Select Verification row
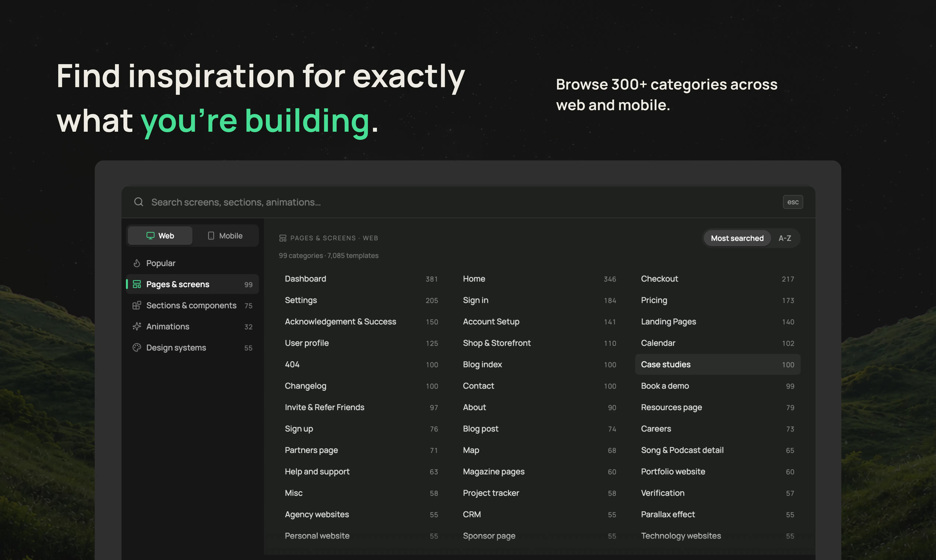 click(717, 493)
